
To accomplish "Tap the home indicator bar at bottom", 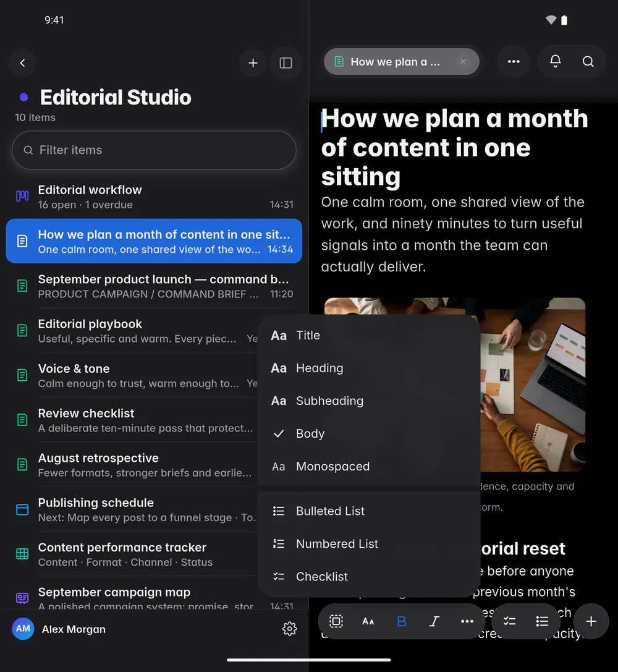I will click(x=309, y=660).
